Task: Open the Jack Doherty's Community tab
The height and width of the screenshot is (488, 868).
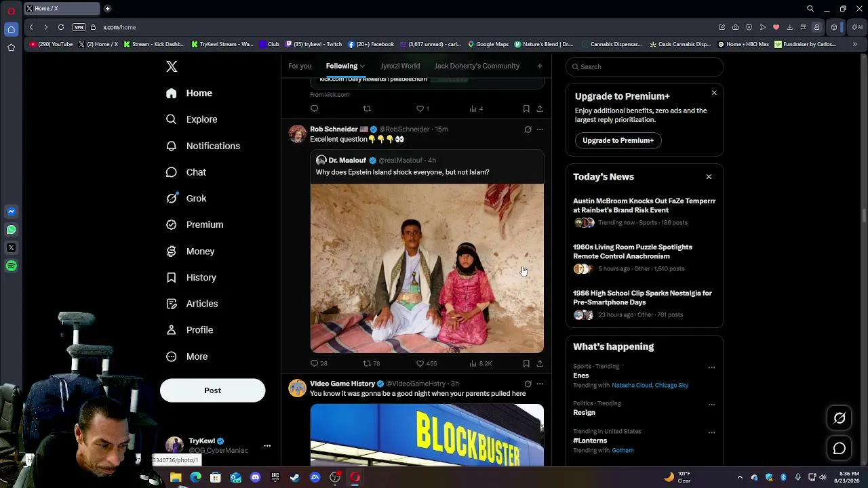Action: [477, 66]
